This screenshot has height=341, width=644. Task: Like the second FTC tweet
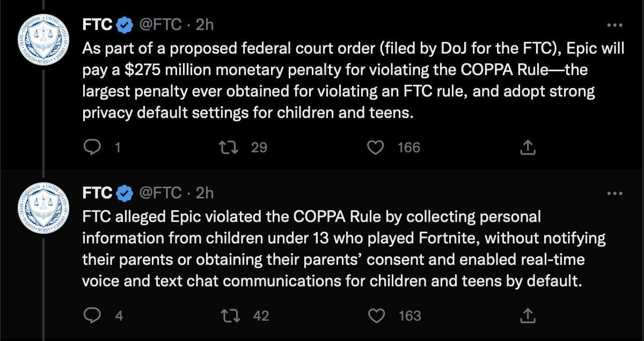tap(377, 316)
